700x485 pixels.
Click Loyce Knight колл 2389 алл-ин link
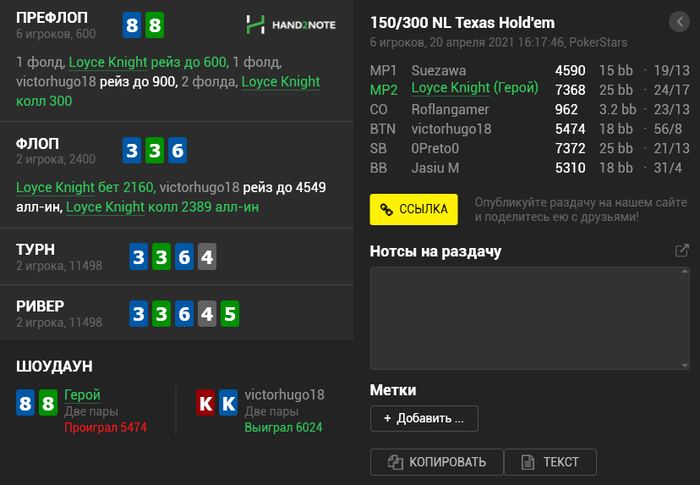pos(162,207)
